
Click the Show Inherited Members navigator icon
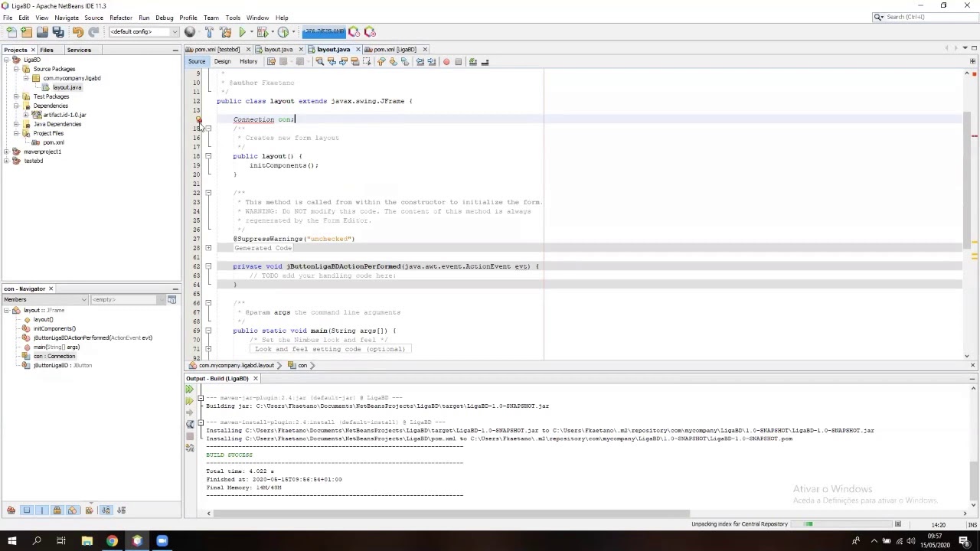click(11, 510)
